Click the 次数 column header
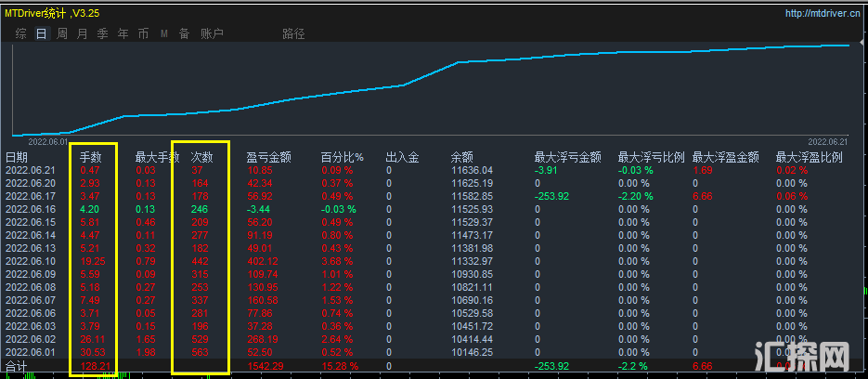This screenshot has width=868, height=379. click(x=201, y=157)
